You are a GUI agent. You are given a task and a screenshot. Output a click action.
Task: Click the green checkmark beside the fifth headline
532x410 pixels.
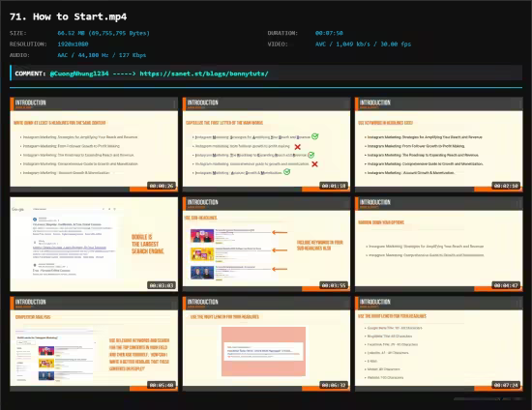click(x=286, y=172)
